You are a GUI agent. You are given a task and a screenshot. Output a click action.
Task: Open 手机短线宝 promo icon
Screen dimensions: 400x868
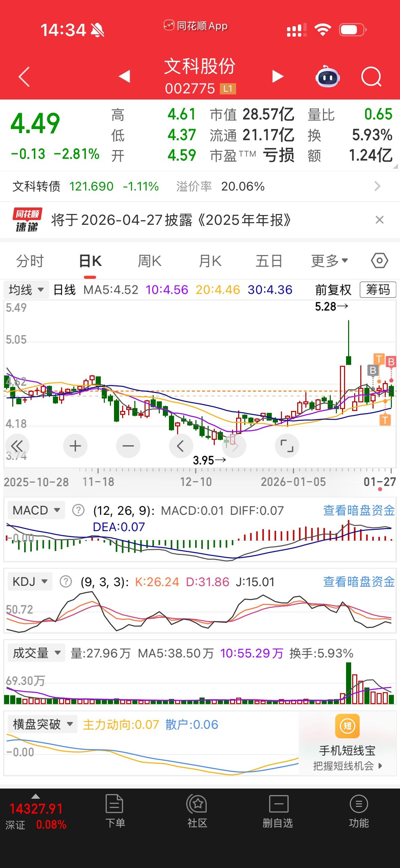pos(347,726)
